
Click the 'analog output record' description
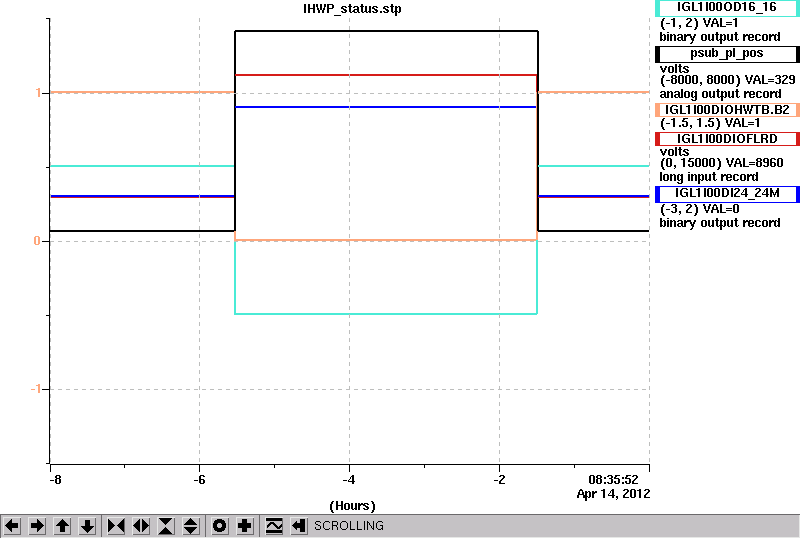720,94
